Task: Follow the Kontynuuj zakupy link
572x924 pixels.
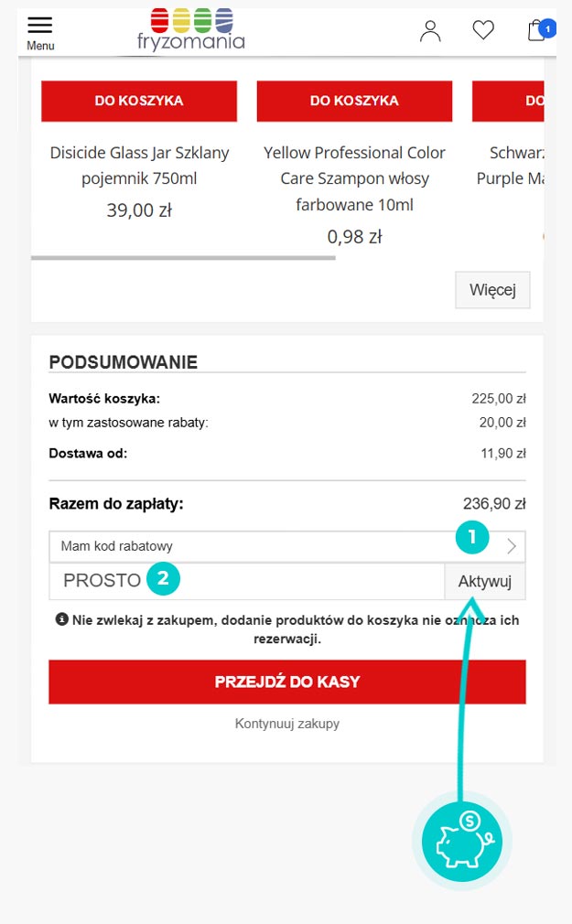Action: 287,724
